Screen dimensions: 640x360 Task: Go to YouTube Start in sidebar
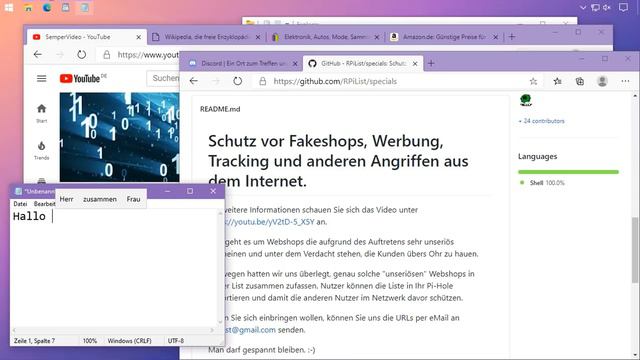coord(42,113)
